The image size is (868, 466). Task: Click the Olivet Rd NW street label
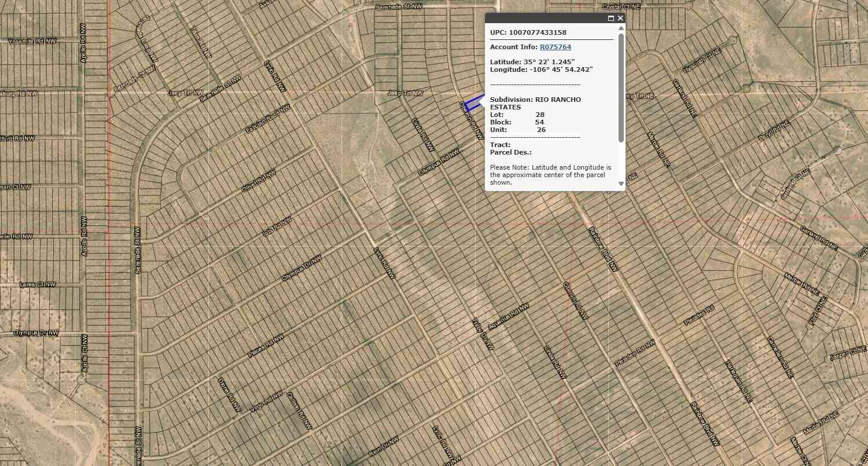tap(258, 181)
